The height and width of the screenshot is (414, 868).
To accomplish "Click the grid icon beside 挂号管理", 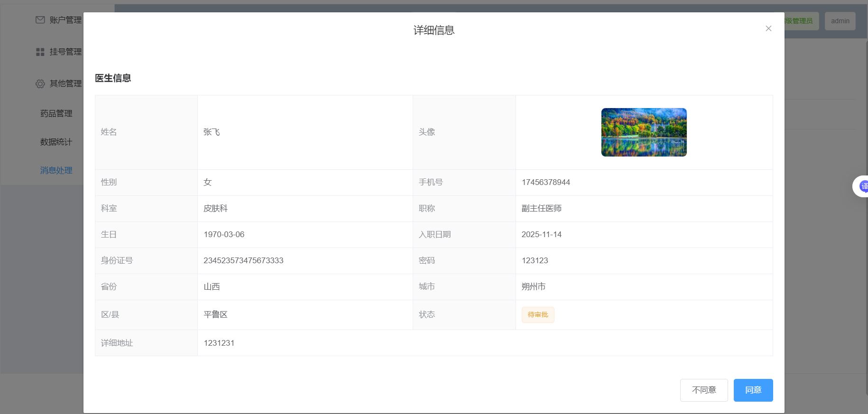I will pos(40,52).
